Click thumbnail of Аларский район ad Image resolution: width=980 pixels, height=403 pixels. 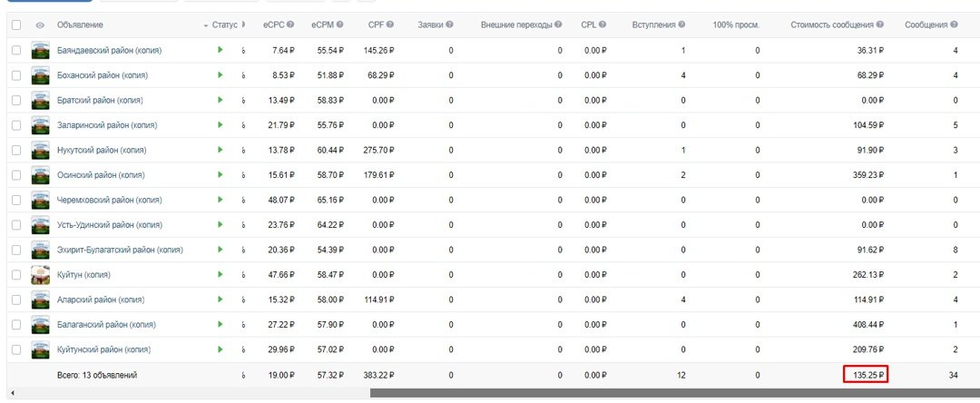pos(40,300)
